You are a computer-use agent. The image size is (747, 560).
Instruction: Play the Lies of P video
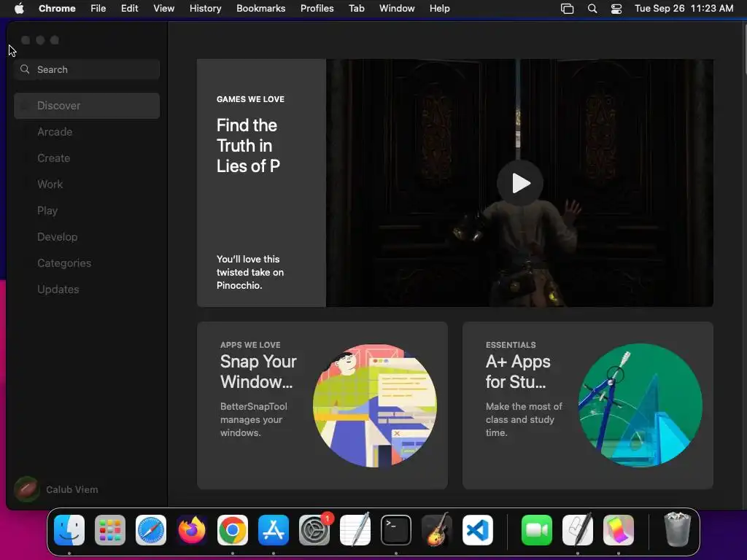click(x=520, y=183)
